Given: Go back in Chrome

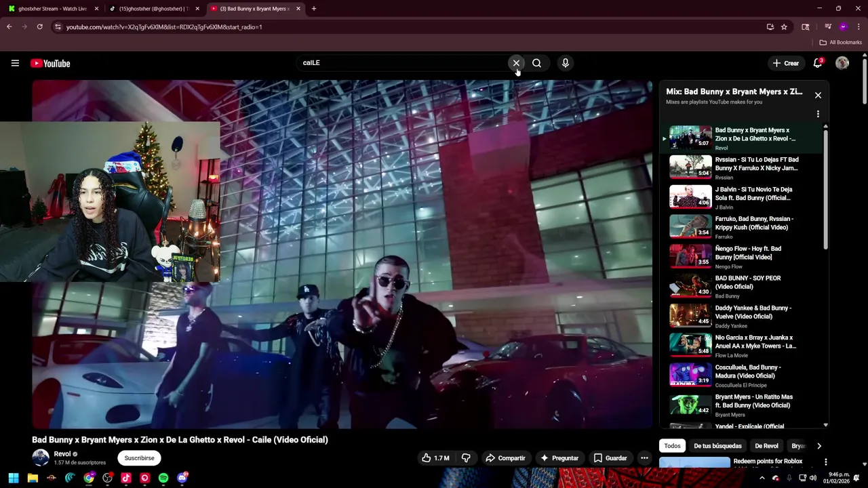Looking at the screenshot, I should pyautogui.click(x=9, y=27).
